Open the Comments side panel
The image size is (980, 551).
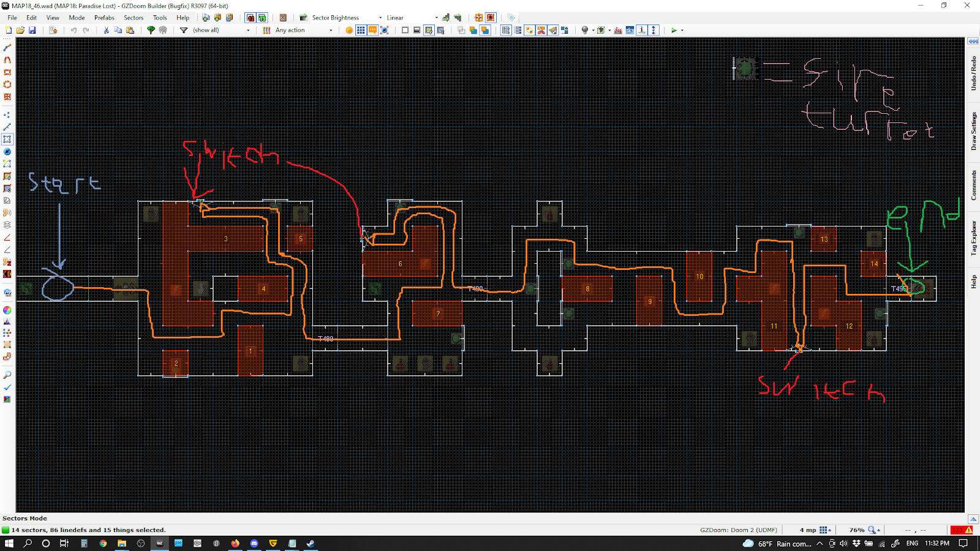click(x=973, y=185)
